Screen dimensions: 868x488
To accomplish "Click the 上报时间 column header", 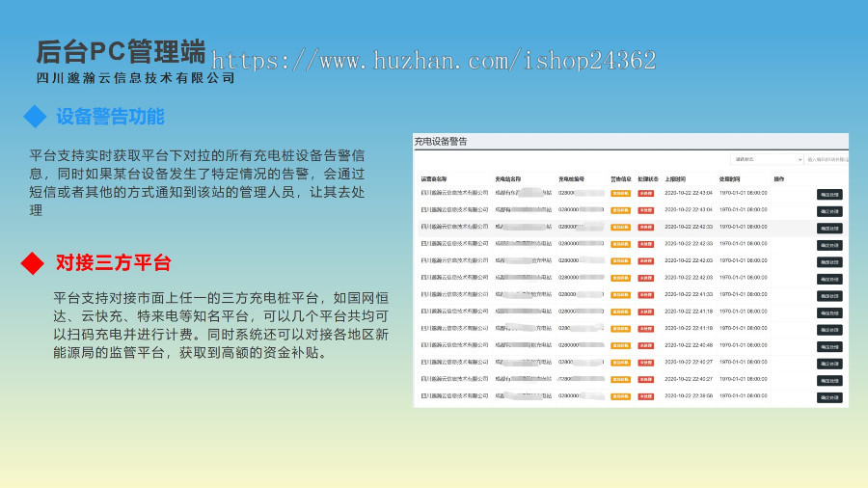I will tap(675, 179).
